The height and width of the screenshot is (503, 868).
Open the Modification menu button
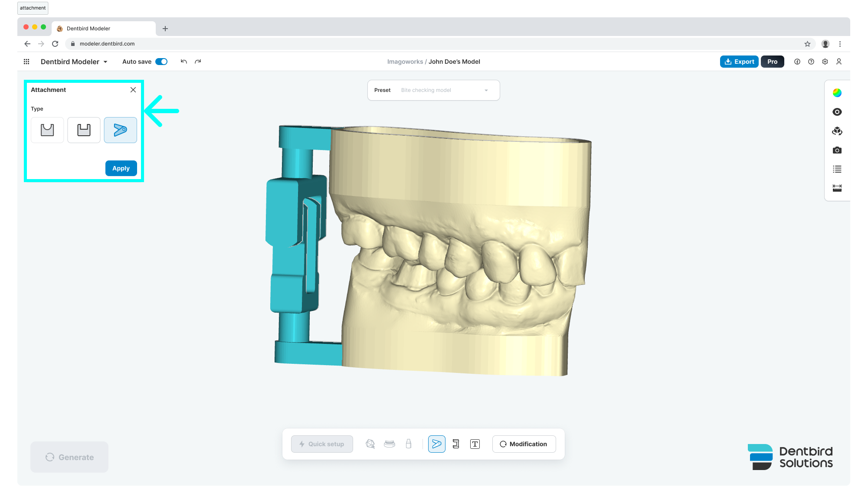[524, 444]
